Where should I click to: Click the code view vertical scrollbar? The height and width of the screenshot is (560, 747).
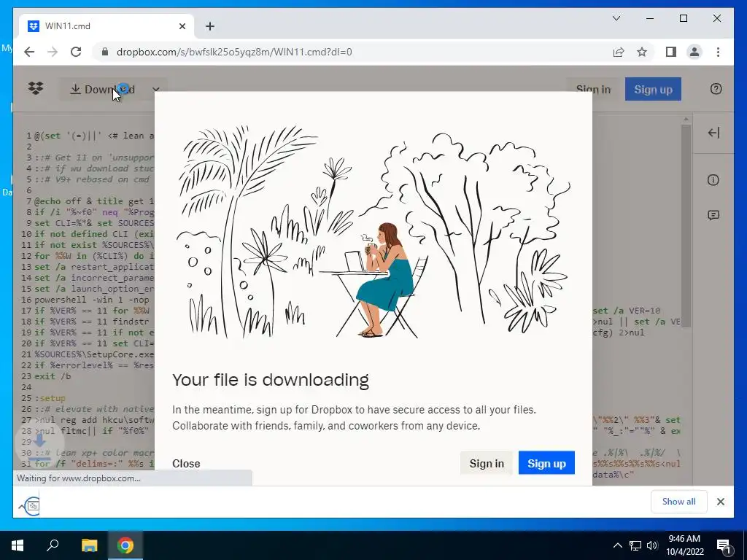(x=686, y=226)
